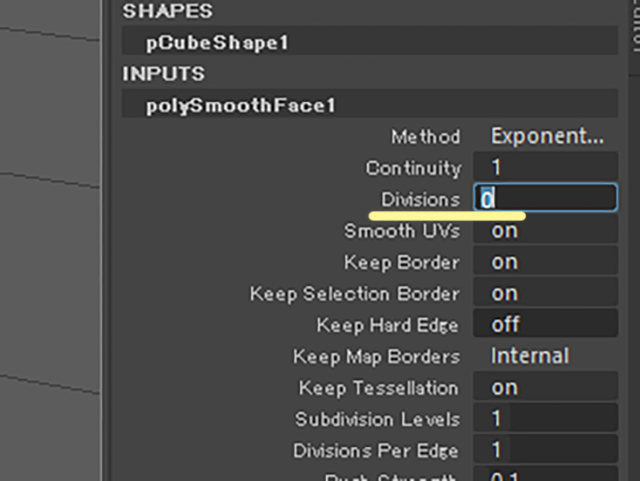Select the Subdivision Levels attribute label
The height and width of the screenshot is (481, 640).
coord(378,419)
